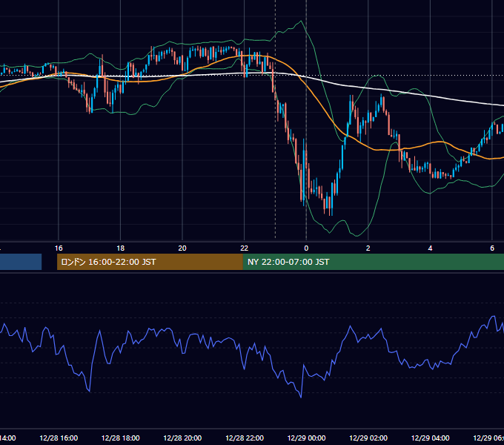Click the 12/29 02:00 date label
Viewport: 504px width, 445px height.
pyautogui.click(x=368, y=438)
